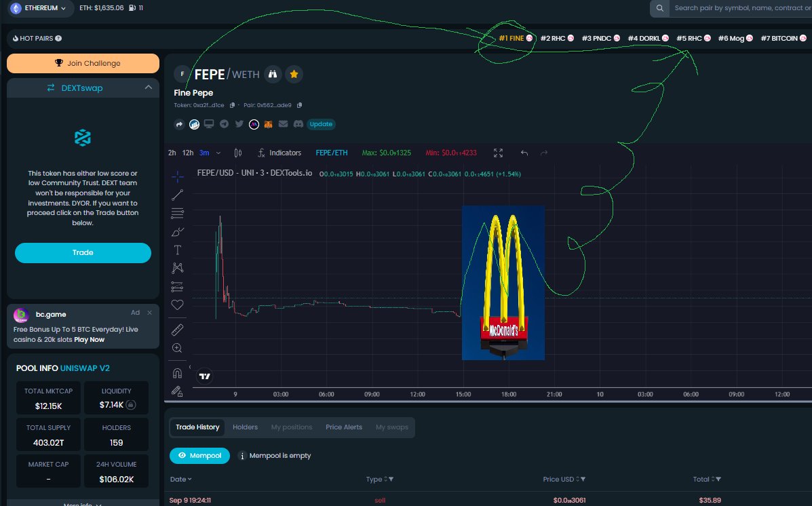
Task: Open the Indicators menu
Action: [x=279, y=153]
